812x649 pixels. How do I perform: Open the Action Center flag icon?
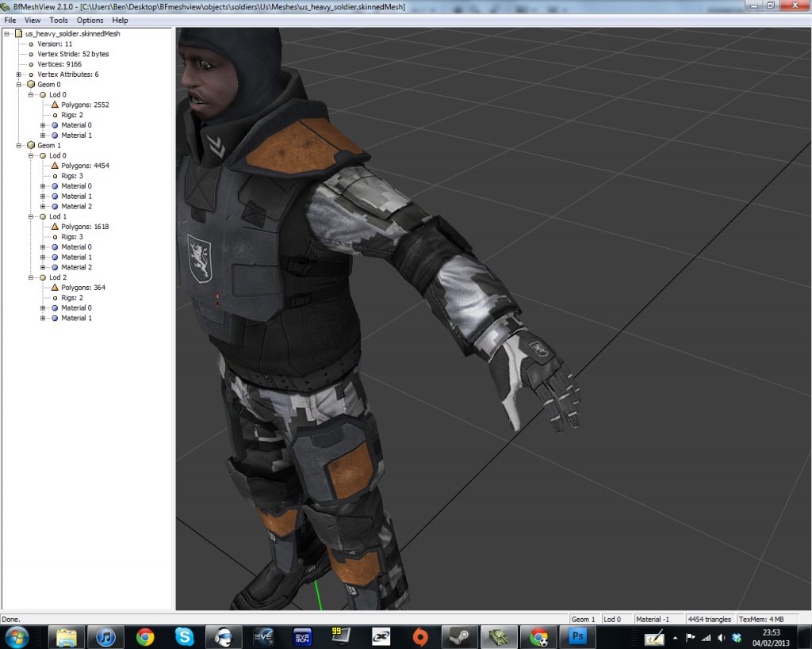pyautogui.click(x=691, y=638)
